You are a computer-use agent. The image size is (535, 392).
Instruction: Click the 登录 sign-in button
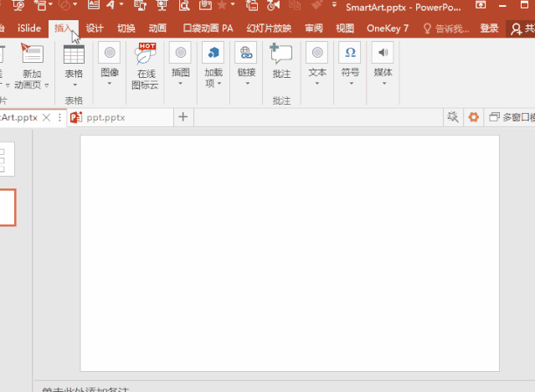tap(489, 28)
